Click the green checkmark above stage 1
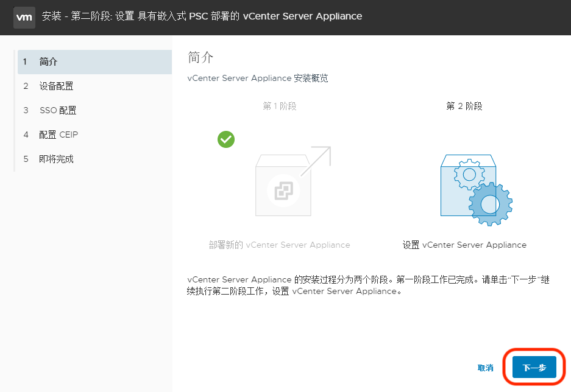The width and height of the screenshot is (571, 392). point(225,139)
